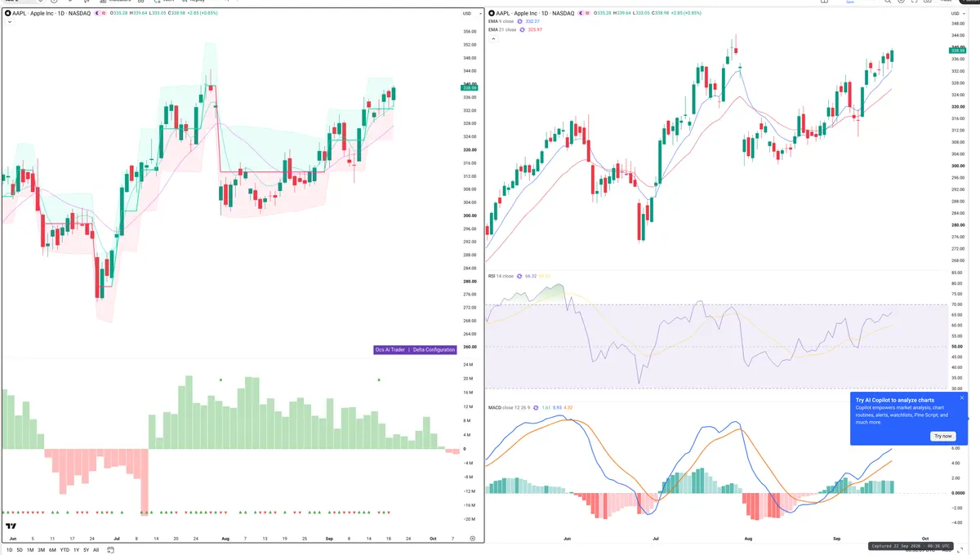
Task: Click the RSI 14 close legend label
Action: (x=501, y=276)
